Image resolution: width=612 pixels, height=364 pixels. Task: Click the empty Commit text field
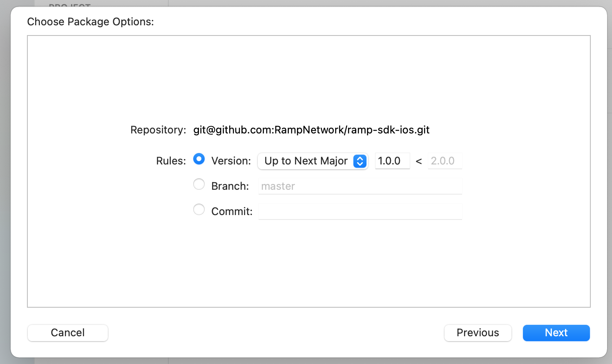[x=360, y=211]
